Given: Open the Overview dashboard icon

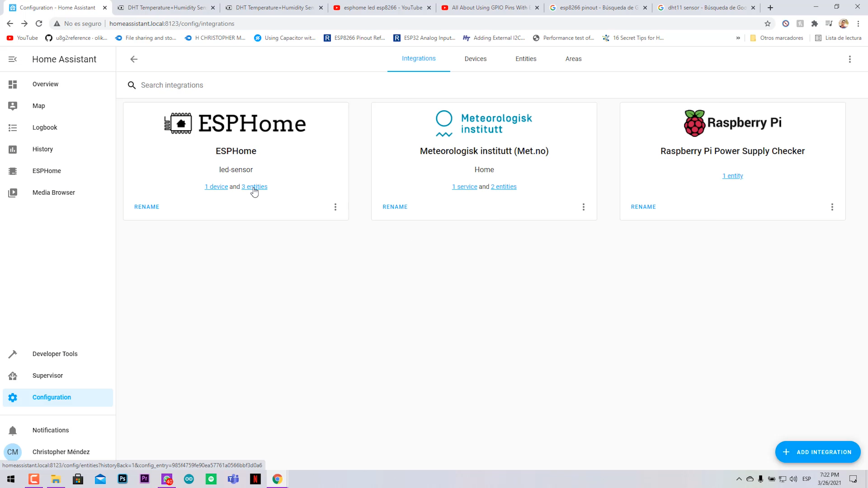Looking at the screenshot, I should click(x=13, y=84).
